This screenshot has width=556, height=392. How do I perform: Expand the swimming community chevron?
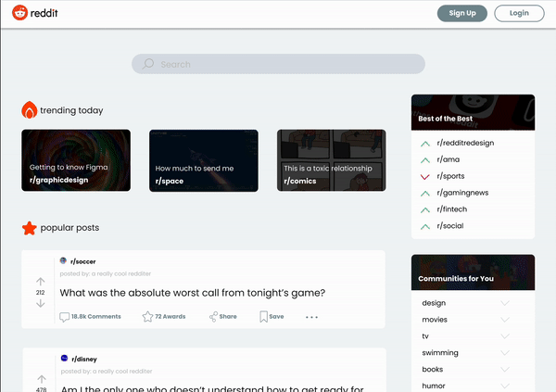[505, 353]
